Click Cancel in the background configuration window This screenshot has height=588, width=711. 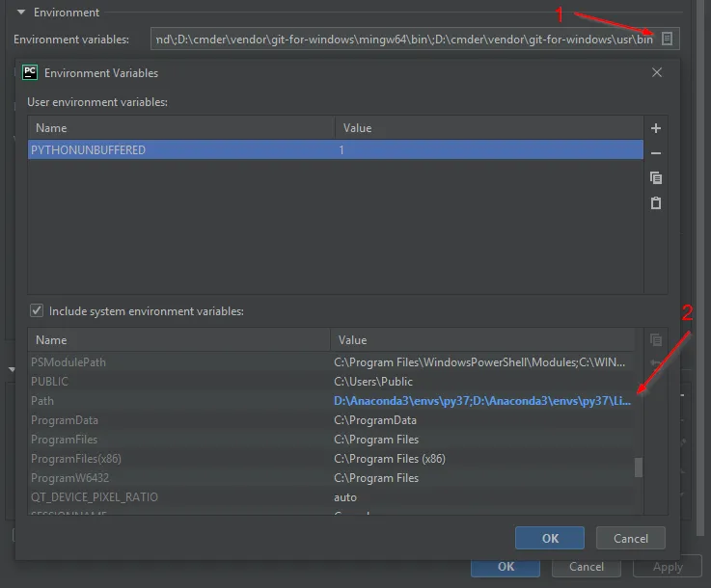click(x=587, y=568)
